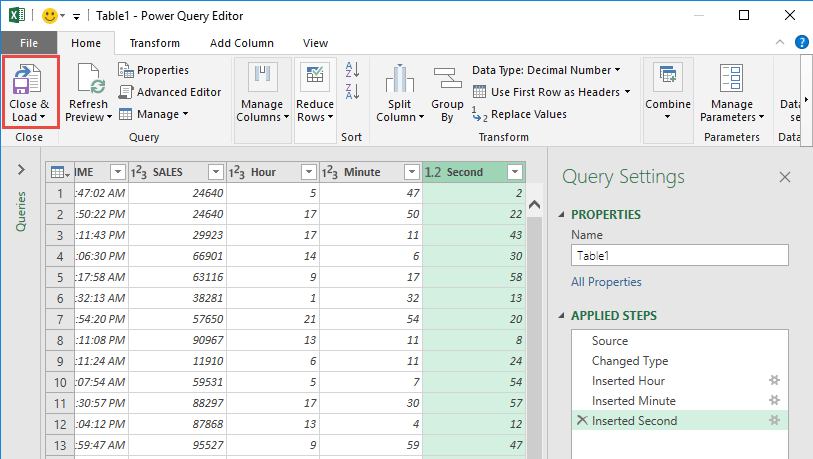The image size is (813, 459).
Task: Collapse the ribbon with the chevron
Action: [x=780, y=43]
